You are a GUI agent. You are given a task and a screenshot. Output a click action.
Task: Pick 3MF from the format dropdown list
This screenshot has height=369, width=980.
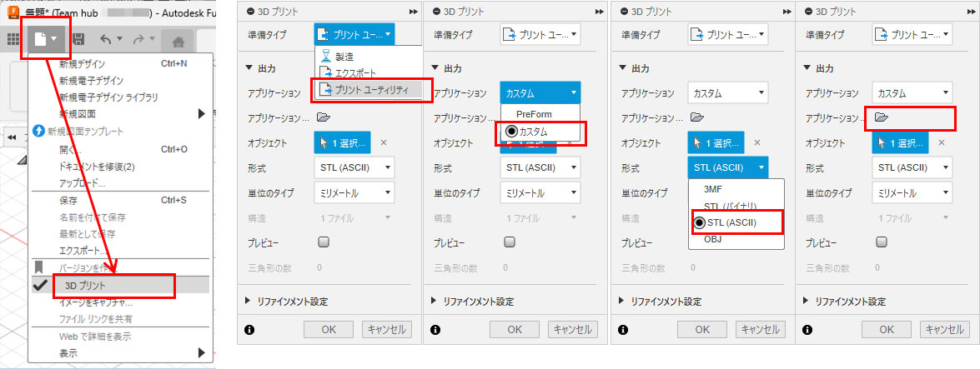click(x=713, y=189)
